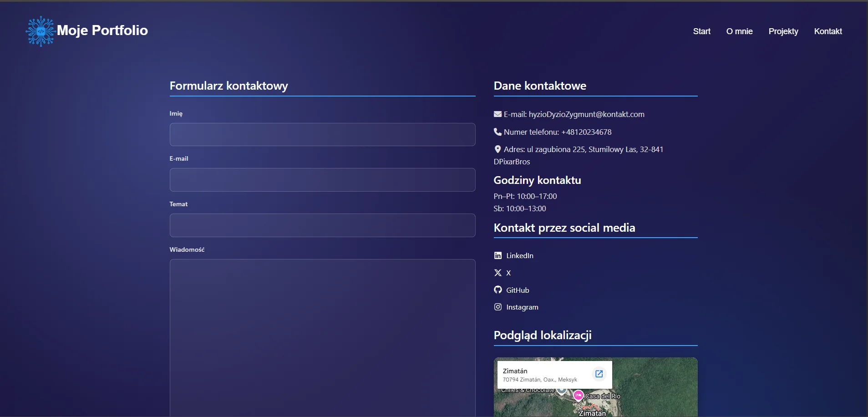Click the Pn–Pt: 10:00–17:00 hours line
The width and height of the screenshot is (868, 417).
525,196
